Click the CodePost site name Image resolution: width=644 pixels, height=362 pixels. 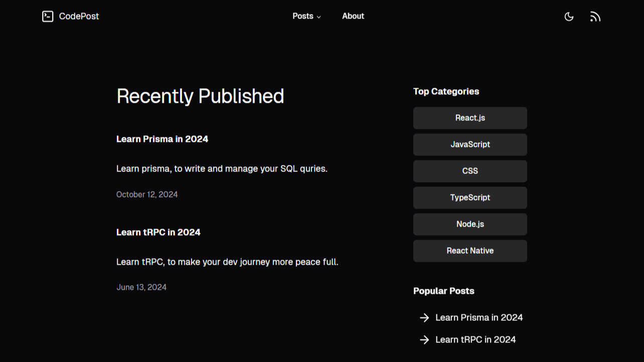[79, 16]
